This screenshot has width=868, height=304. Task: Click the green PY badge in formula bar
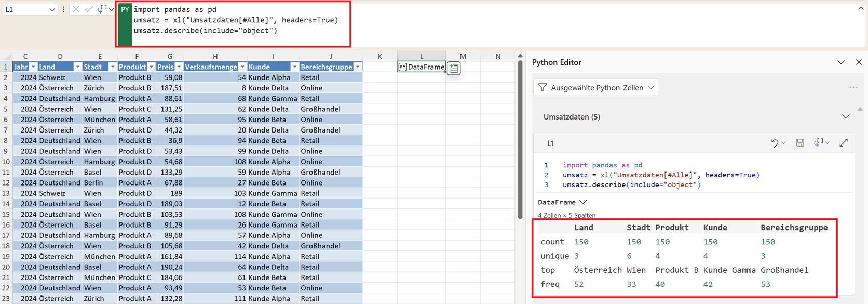pyautogui.click(x=125, y=10)
